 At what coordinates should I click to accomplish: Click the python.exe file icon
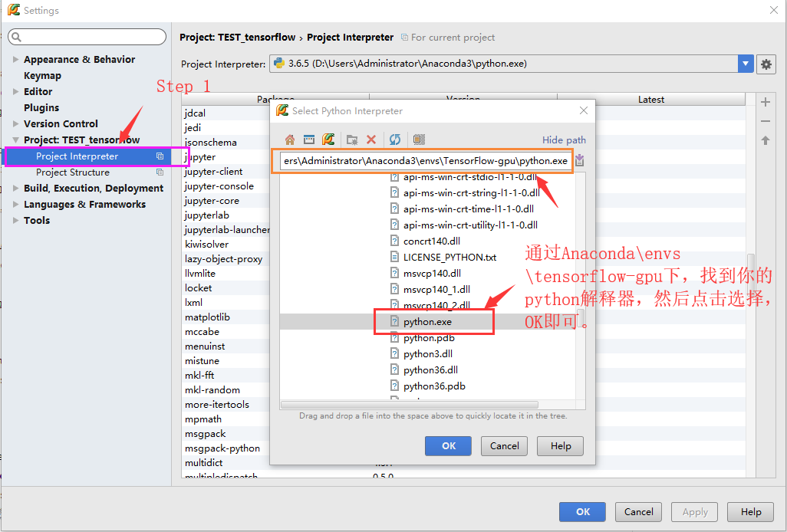coord(394,321)
